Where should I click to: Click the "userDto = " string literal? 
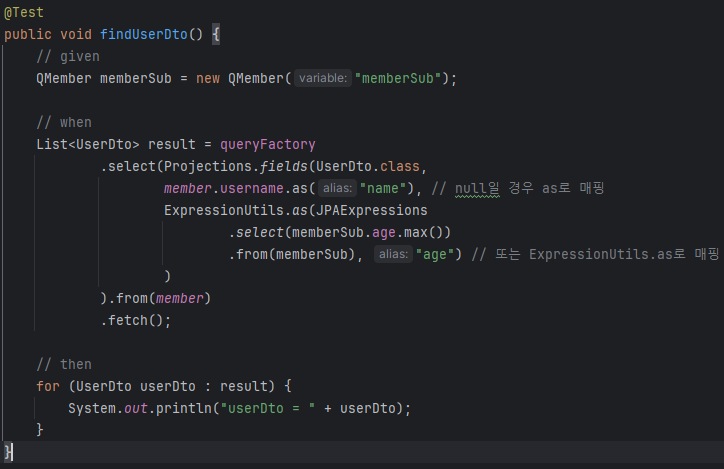point(268,409)
